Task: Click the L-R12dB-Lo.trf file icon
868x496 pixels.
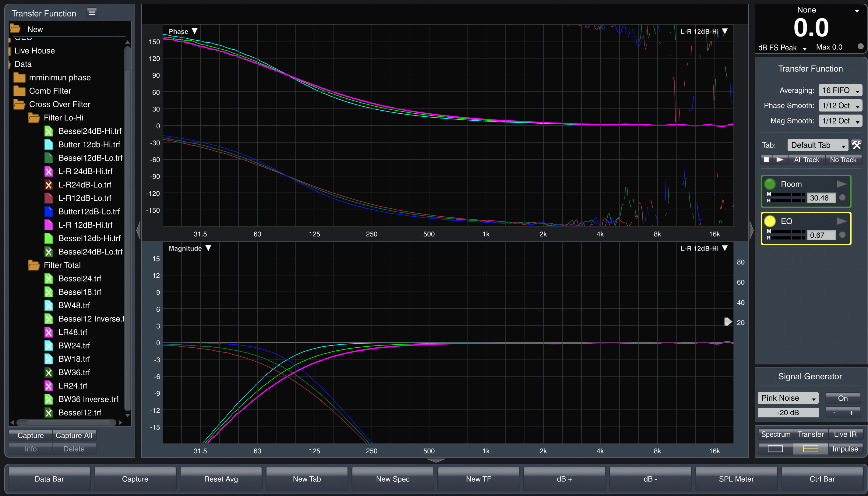Action: pos(49,198)
